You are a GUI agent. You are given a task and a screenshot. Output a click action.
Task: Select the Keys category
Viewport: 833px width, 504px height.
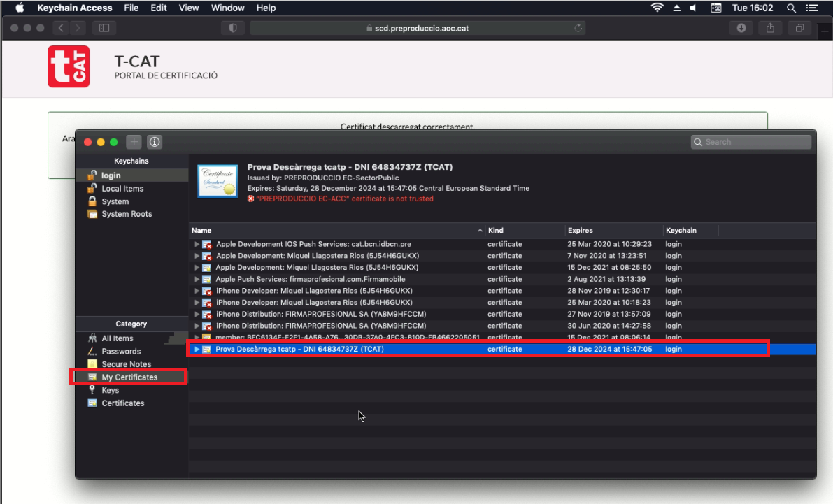click(x=110, y=390)
